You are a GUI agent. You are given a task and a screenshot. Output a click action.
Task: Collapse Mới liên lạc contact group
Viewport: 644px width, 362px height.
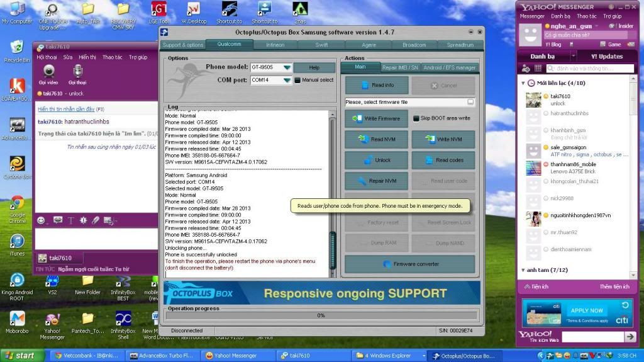pos(523,83)
